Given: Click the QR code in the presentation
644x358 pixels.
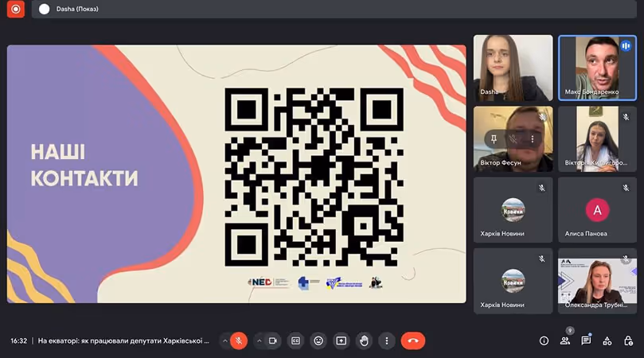Looking at the screenshot, I should coord(314,177).
